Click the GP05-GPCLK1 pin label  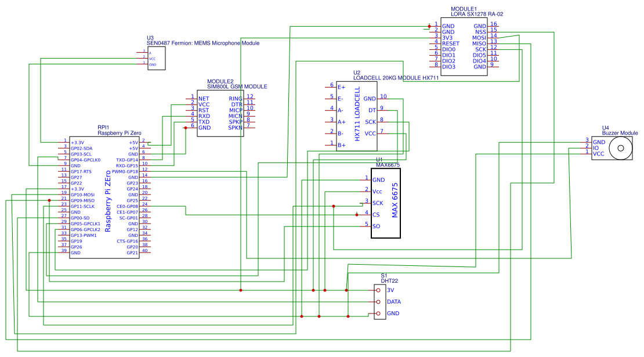[85, 224]
